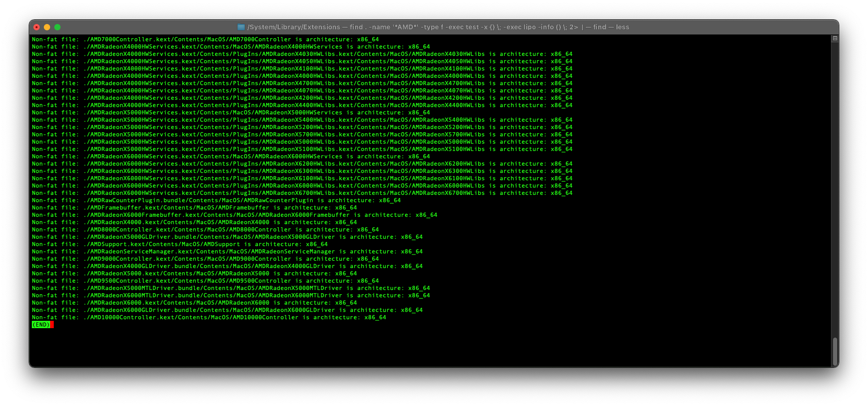Select the AMDRadeonX6200HWLibs line
This screenshot has height=406, width=868.
(302, 164)
